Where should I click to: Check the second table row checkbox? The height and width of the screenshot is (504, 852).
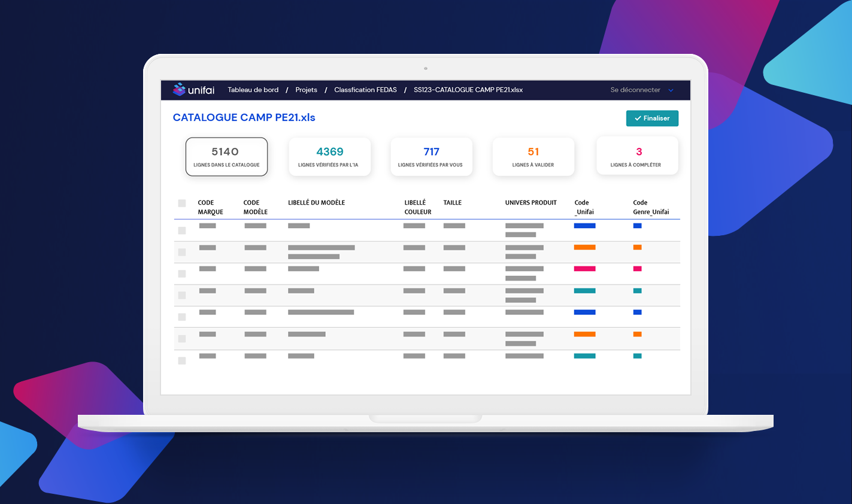point(182,252)
